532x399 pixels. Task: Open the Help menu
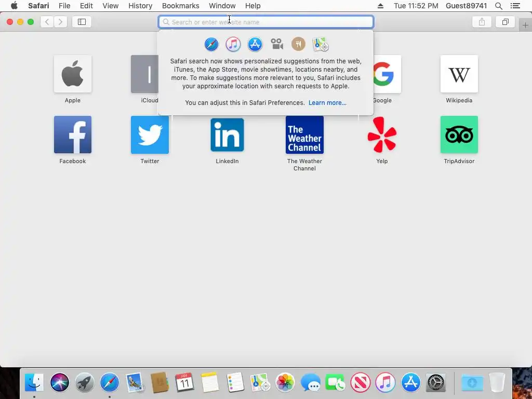coord(253,6)
